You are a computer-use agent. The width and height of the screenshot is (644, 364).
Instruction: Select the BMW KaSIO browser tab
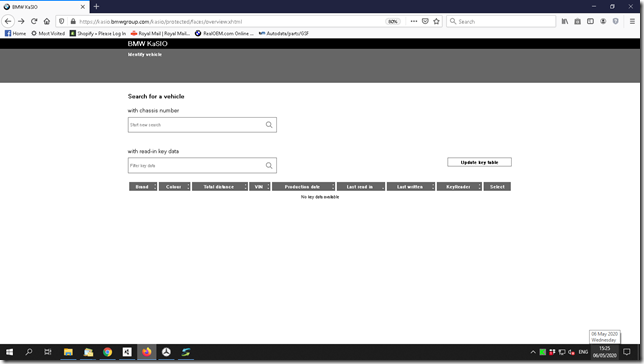coord(44,7)
